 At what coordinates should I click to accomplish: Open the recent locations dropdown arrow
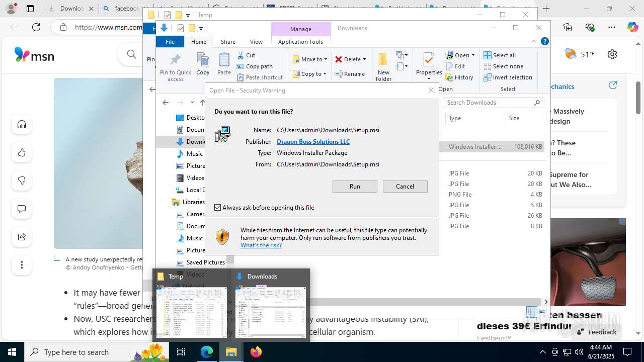pos(192,103)
